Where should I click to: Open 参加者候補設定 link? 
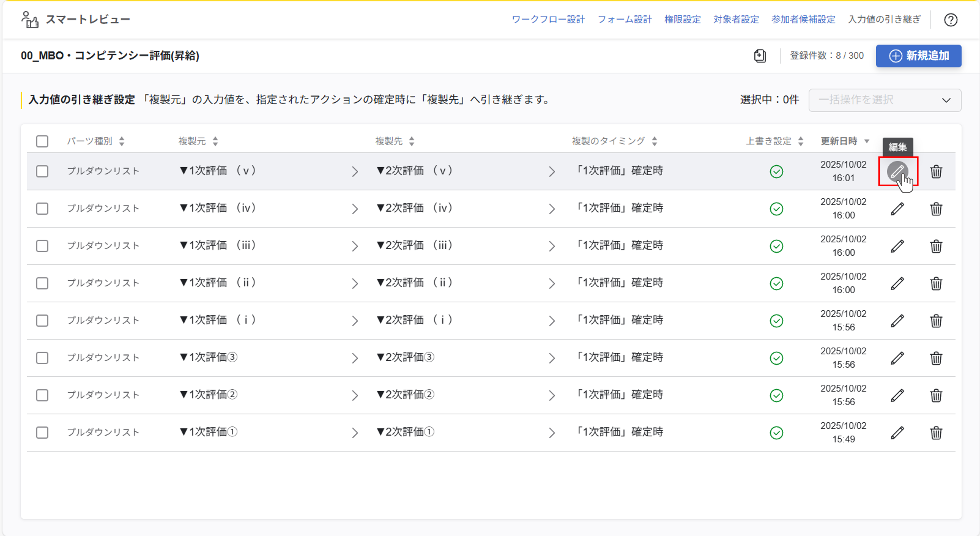[803, 19]
